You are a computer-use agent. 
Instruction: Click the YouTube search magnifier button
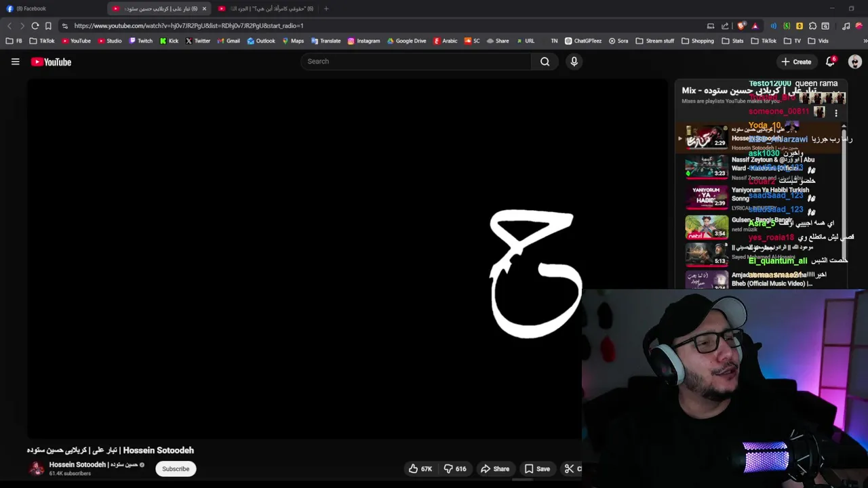[545, 62]
